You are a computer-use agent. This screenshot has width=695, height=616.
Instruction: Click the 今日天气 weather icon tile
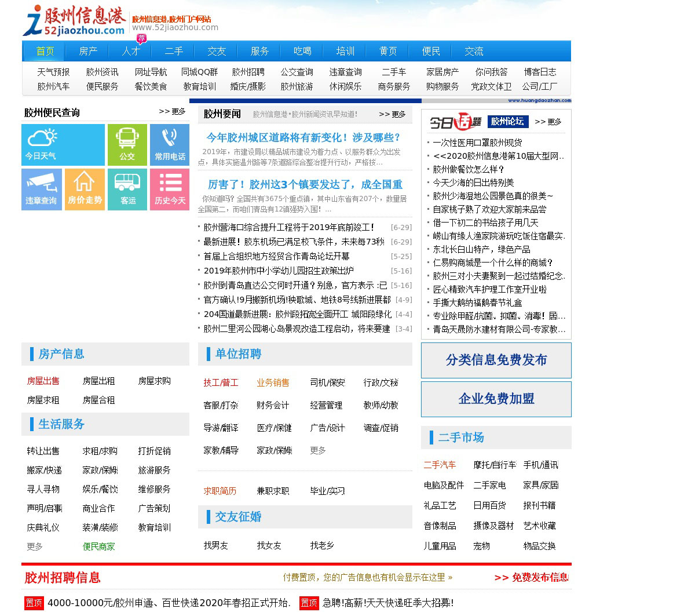(x=63, y=145)
